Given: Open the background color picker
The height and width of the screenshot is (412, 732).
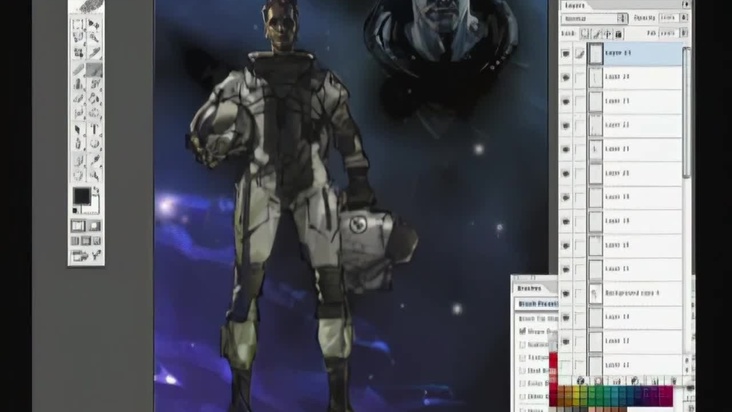Looking at the screenshot, I should point(95,206).
